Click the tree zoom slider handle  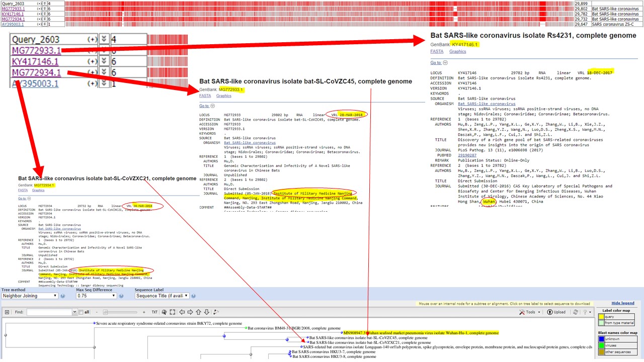click(105, 312)
